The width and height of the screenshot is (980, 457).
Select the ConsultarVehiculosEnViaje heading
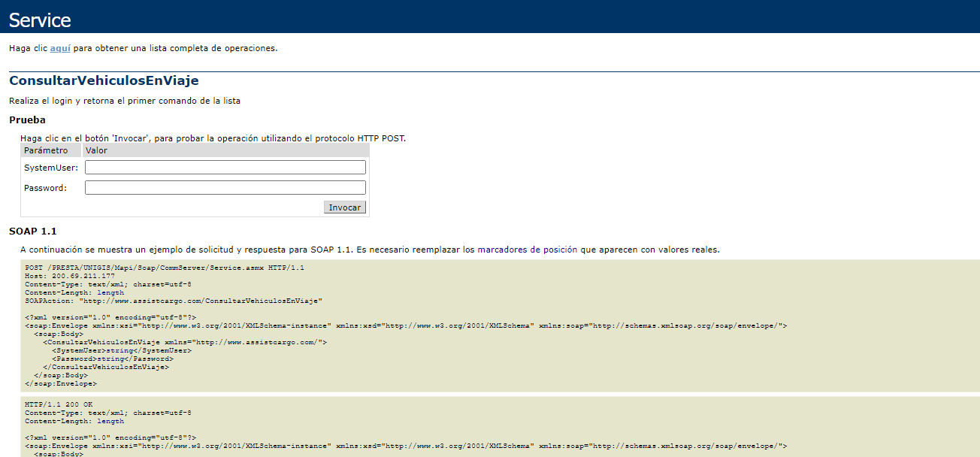point(104,80)
